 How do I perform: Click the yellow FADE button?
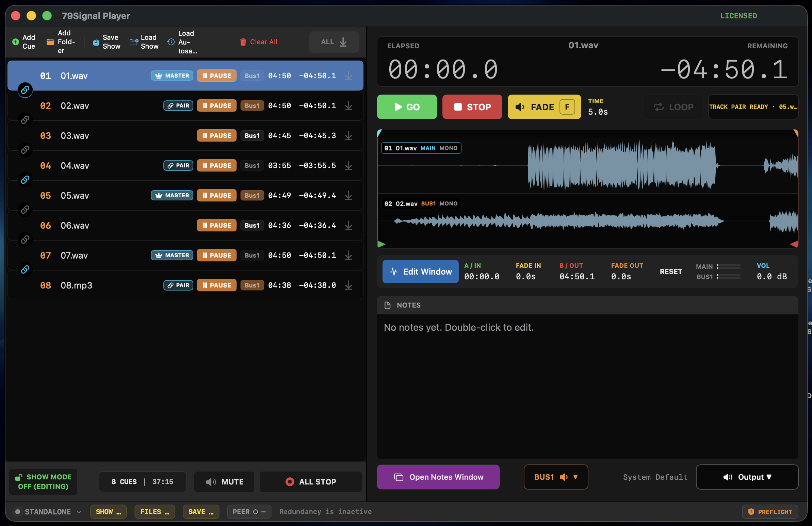(544, 107)
